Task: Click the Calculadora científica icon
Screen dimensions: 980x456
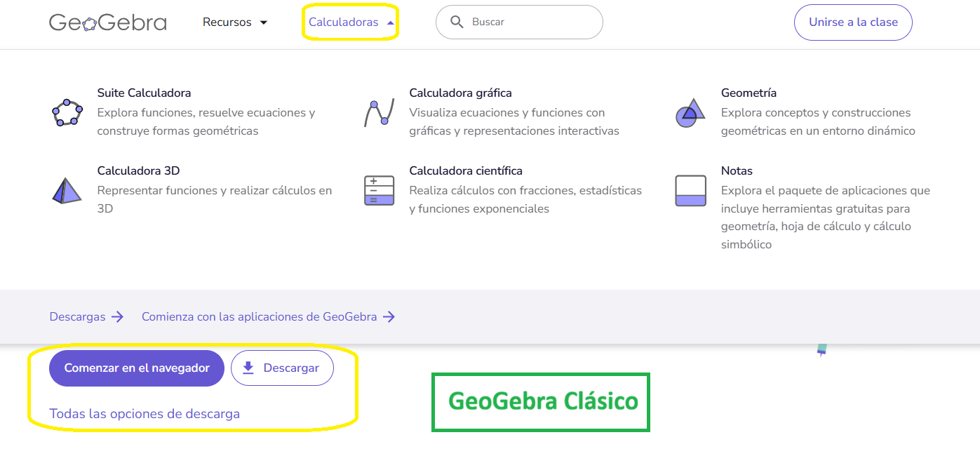Action: point(379,190)
